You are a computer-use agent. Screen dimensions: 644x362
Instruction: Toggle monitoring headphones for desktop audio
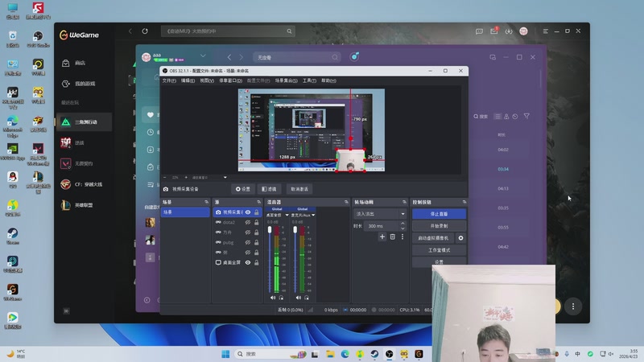tap(281, 298)
